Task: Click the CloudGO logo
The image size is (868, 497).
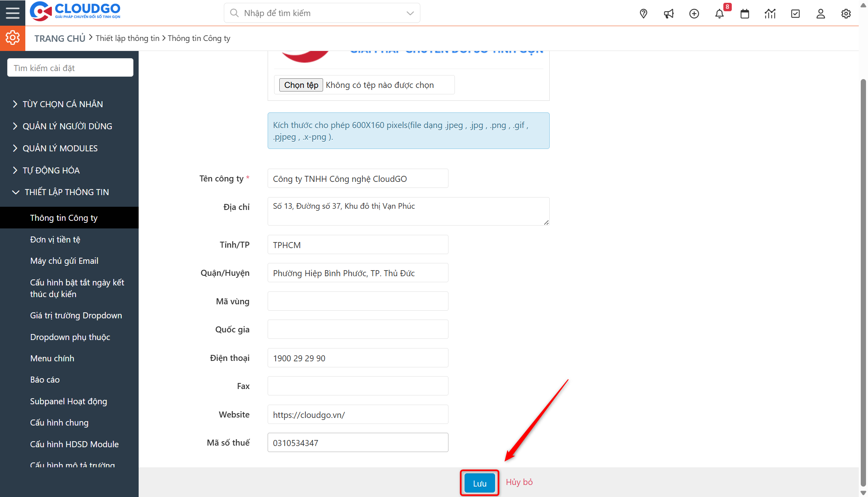Action: click(x=75, y=12)
